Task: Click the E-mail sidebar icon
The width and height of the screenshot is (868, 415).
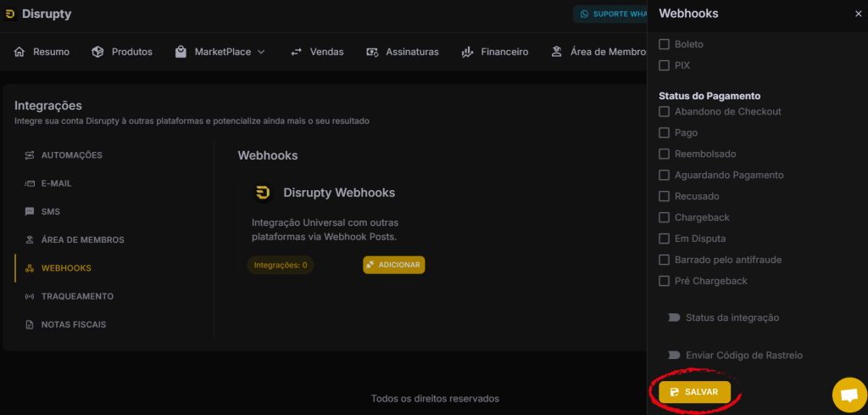Action: pyautogui.click(x=30, y=183)
